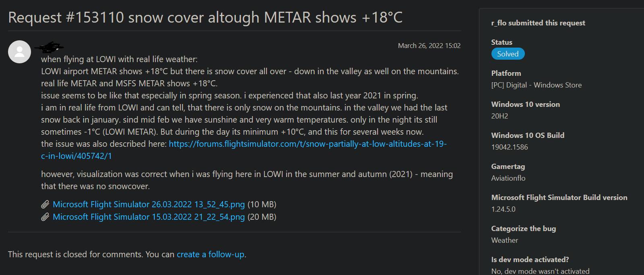Click the Windows 10 version 20H2 value
This screenshot has width=644, height=275.
[x=500, y=116]
